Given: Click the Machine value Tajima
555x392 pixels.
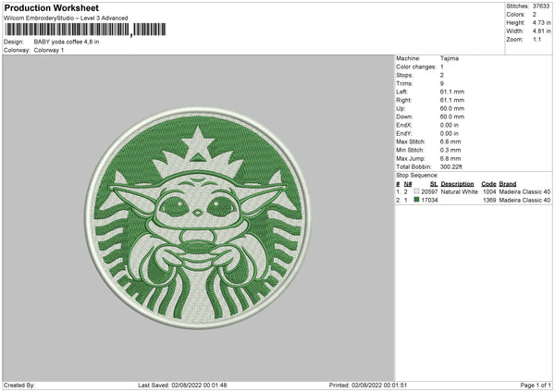Looking at the screenshot, I should tap(450, 58).
